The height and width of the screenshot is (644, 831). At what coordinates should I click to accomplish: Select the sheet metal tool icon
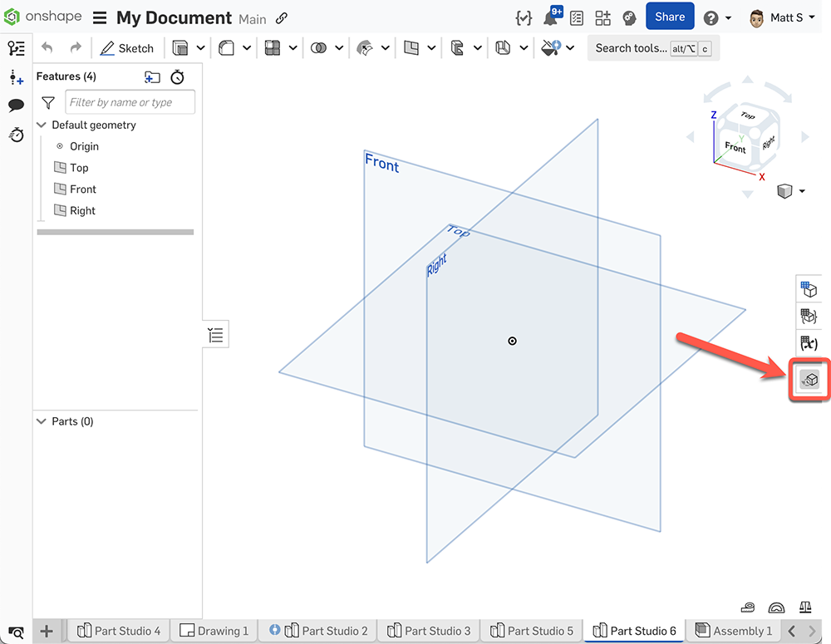457,48
